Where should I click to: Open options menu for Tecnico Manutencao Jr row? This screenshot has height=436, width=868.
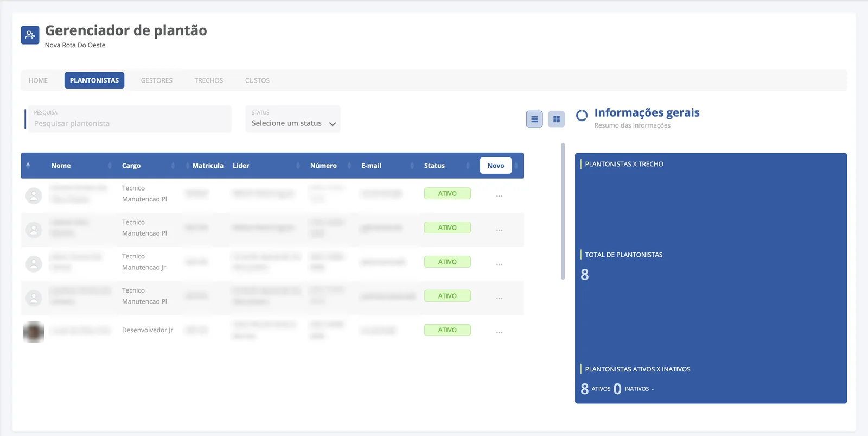click(499, 263)
